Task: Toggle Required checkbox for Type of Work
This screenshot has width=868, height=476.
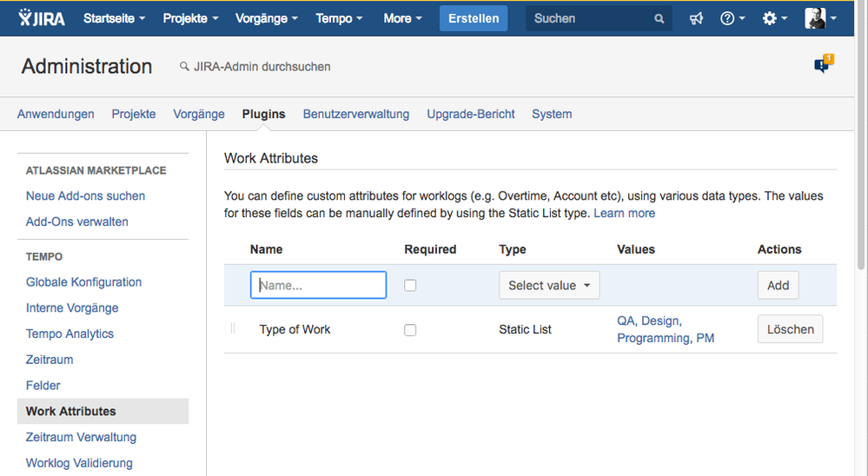Action: (x=409, y=330)
